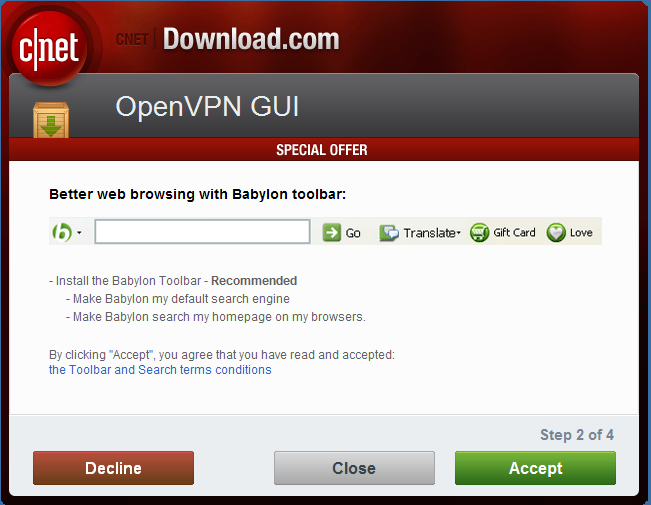This screenshot has height=505, width=651.
Task: Click the green Babylon logo icon
Action: click(62, 232)
